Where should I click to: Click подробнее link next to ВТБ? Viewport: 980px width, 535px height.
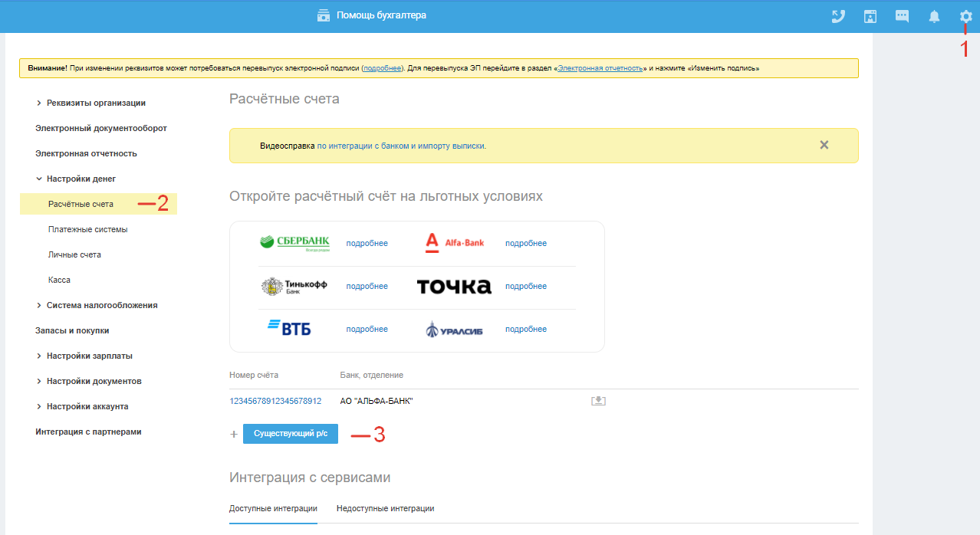pyautogui.click(x=367, y=329)
